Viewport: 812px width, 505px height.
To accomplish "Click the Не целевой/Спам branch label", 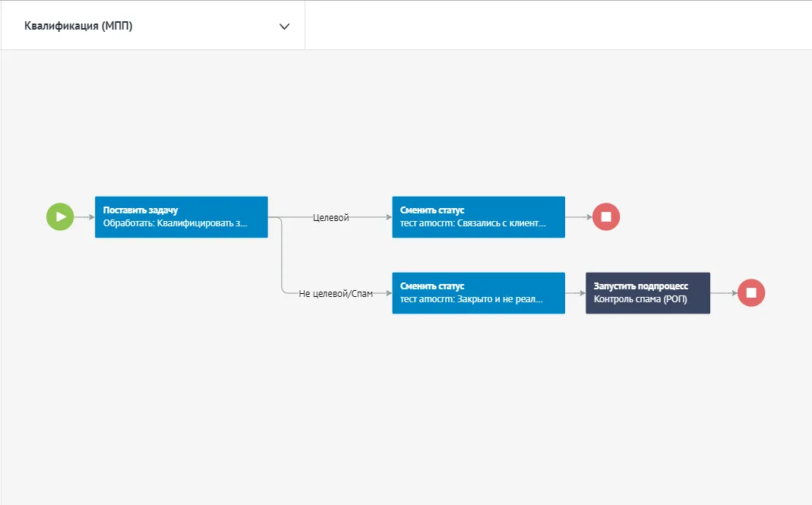I will pyautogui.click(x=336, y=293).
